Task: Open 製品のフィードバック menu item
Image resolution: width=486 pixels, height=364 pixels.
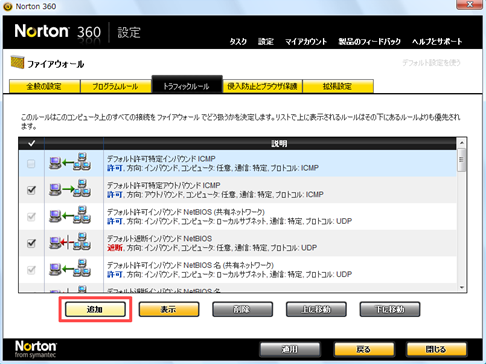Action: 369,42
